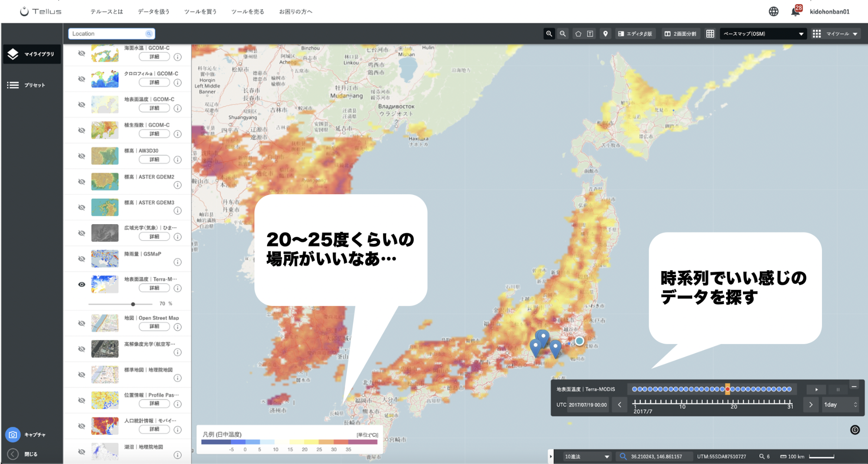
Task: Click 詳細 for 位置情報 Profile Passport
Action: (154, 404)
